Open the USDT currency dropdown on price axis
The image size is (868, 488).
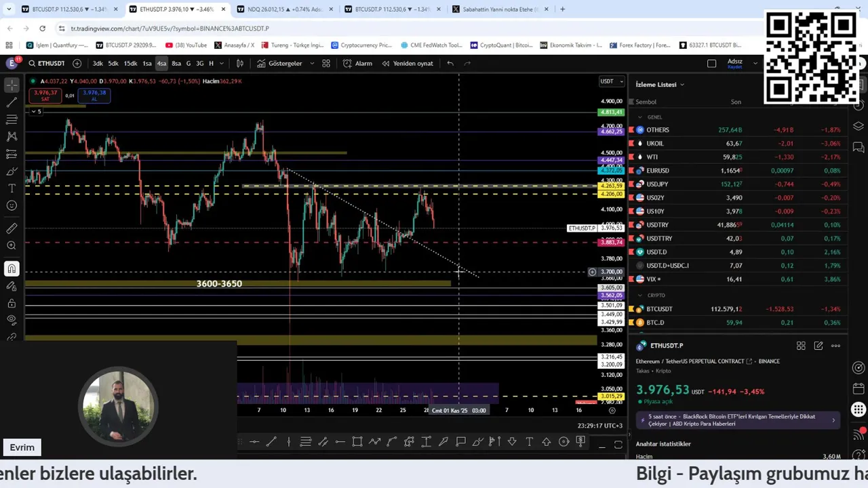[x=611, y=81]
